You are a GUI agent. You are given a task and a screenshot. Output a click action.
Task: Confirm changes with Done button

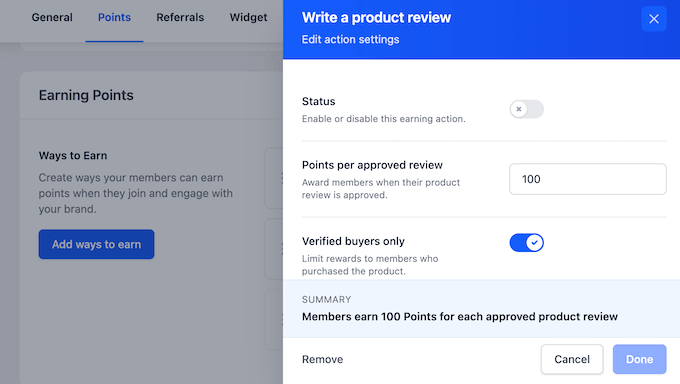639,359
